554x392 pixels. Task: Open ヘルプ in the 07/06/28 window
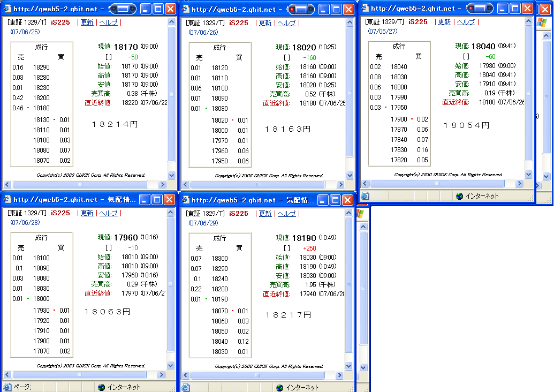tap(108, 213)
